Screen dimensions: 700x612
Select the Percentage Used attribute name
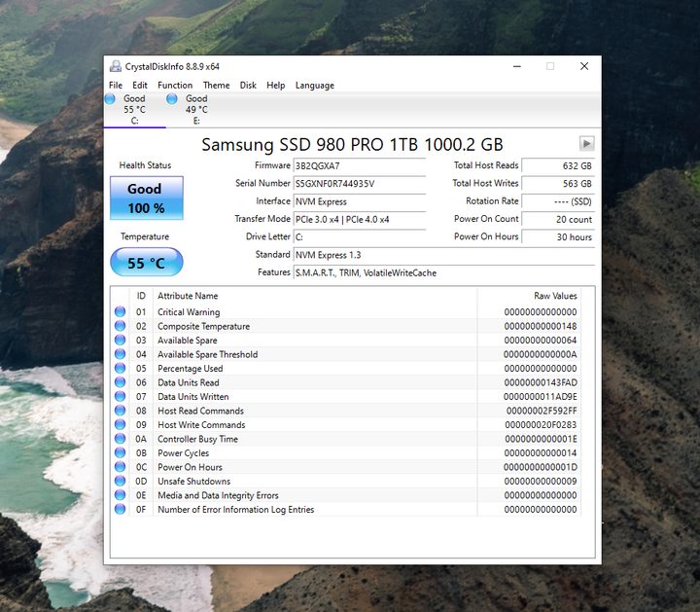pos(191,369)
